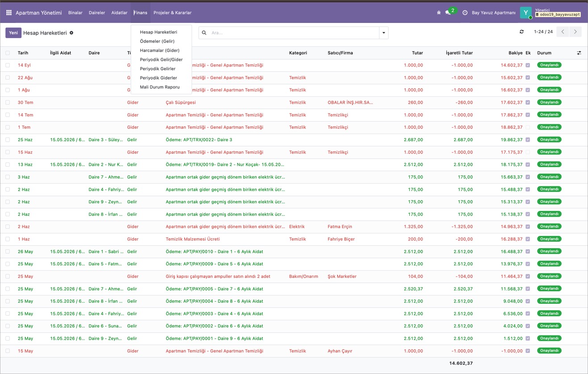Open Projeler & Kararlar menu
The image size is (588, 374).
172,13
